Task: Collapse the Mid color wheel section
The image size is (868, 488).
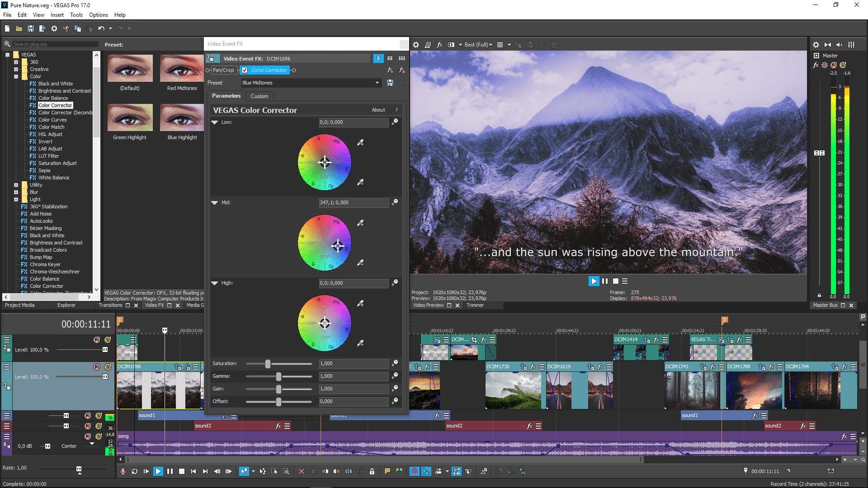Action: point(214,203)
